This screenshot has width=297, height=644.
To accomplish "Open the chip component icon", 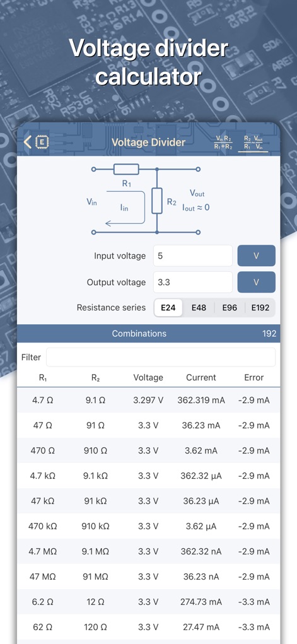I will click(42, 142).
